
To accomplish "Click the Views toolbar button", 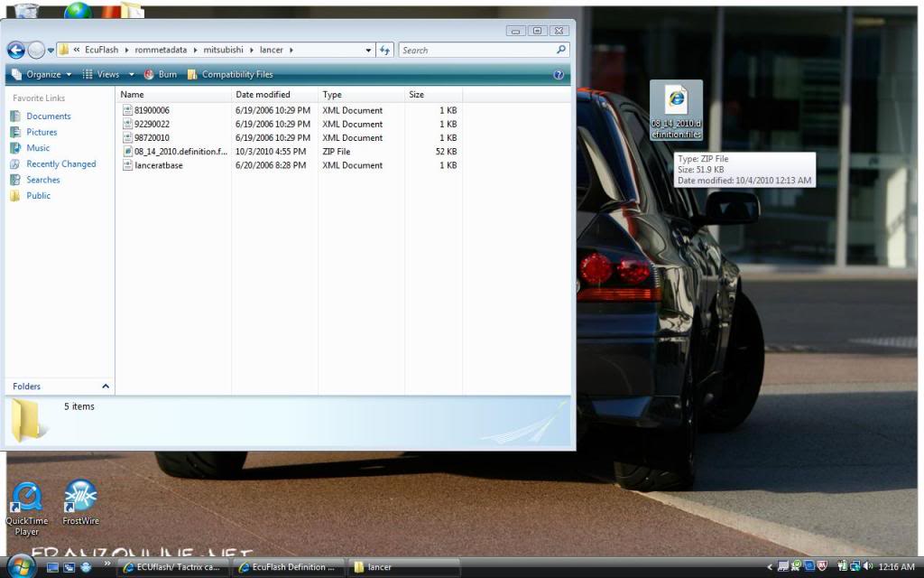I will [x=101, y=74].
